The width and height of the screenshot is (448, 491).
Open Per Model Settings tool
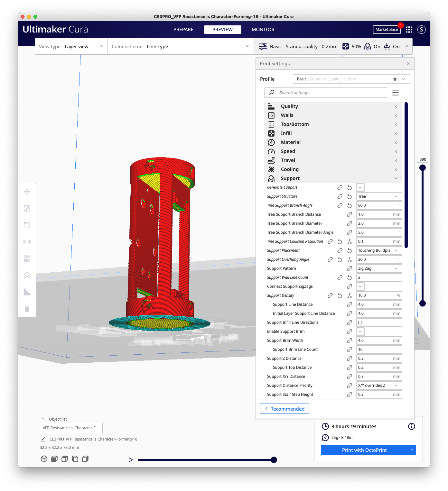tap(27, 259)
